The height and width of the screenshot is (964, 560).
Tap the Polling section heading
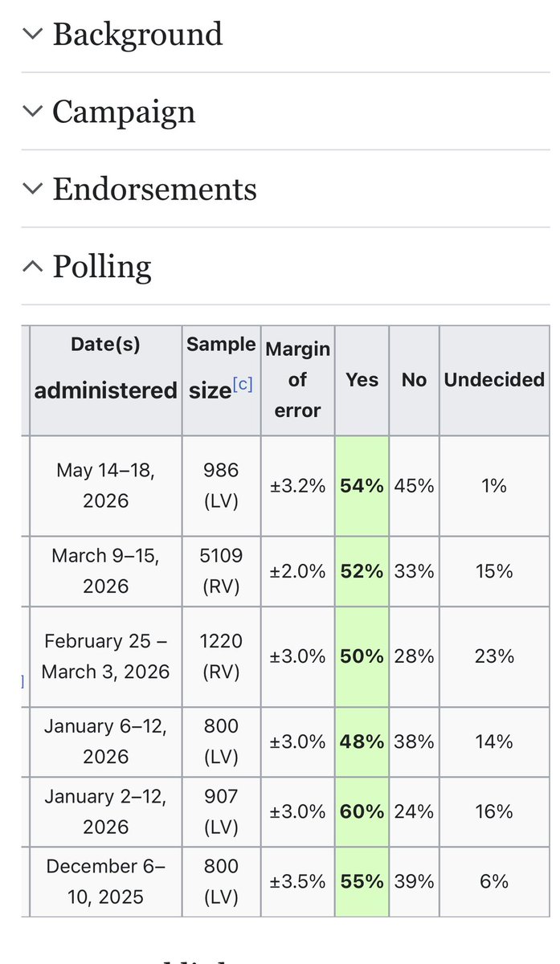pos(102,267)
